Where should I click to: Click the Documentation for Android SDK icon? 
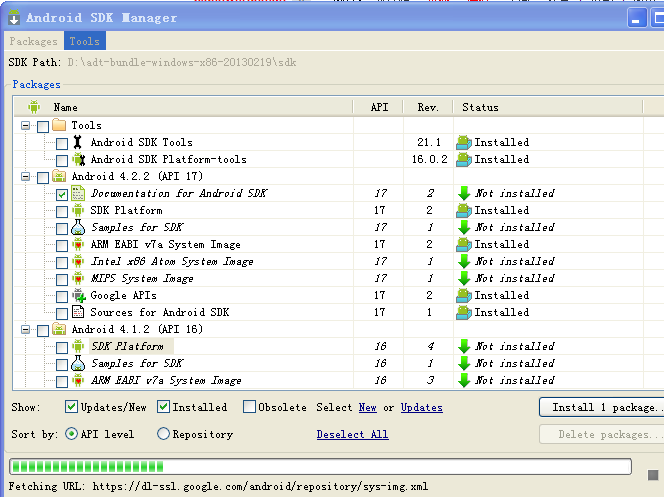click(x=78, y=193)
